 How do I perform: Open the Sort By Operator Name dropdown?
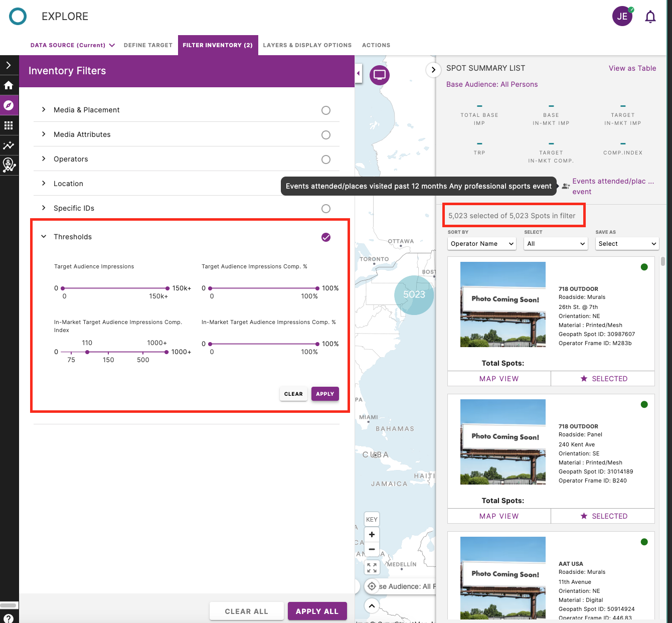(481, 244)
